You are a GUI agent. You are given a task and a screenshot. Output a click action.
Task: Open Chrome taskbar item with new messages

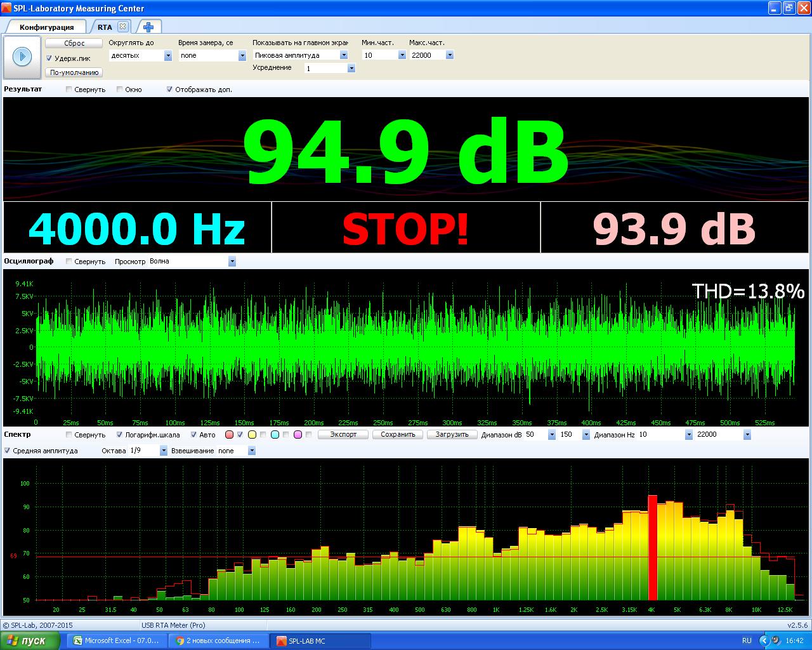point(218,640)
